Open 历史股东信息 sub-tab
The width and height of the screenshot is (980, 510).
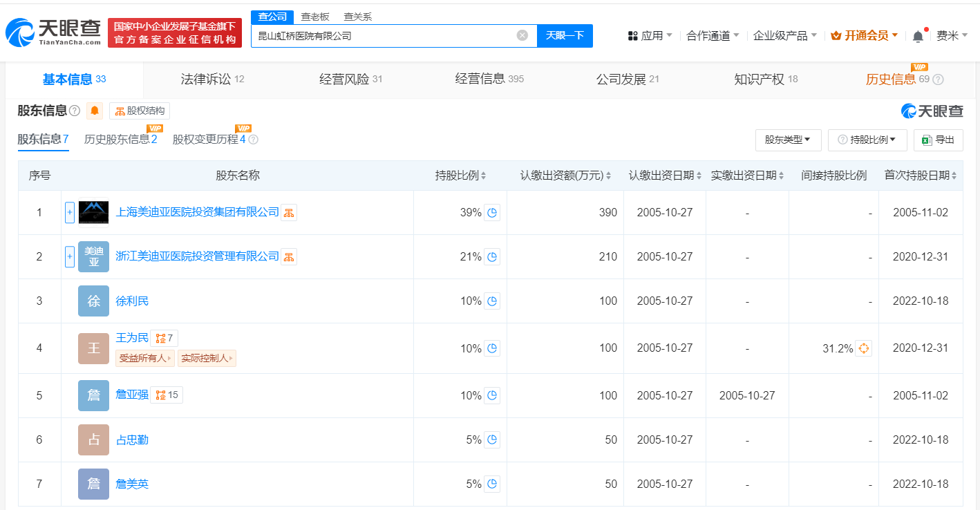coord(121,140)
